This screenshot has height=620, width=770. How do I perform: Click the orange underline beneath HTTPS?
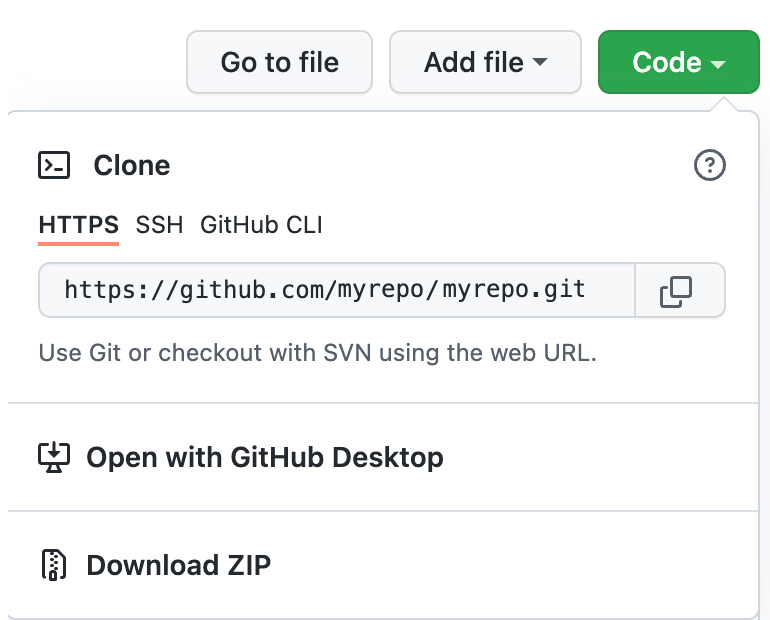click(79, 243)
